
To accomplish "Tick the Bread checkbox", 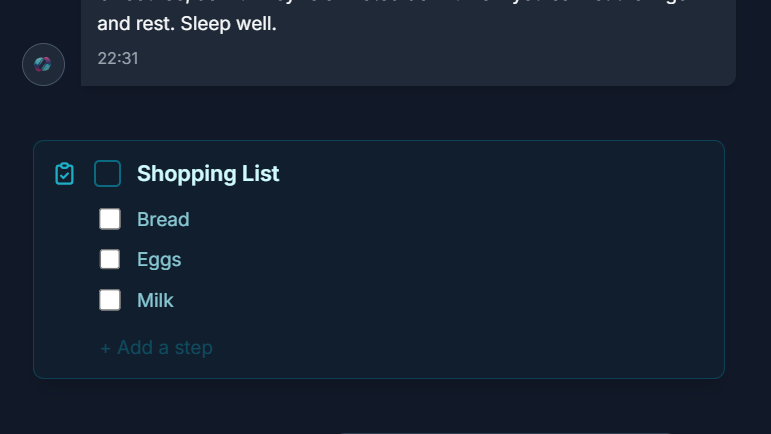I will pos(110,219).
